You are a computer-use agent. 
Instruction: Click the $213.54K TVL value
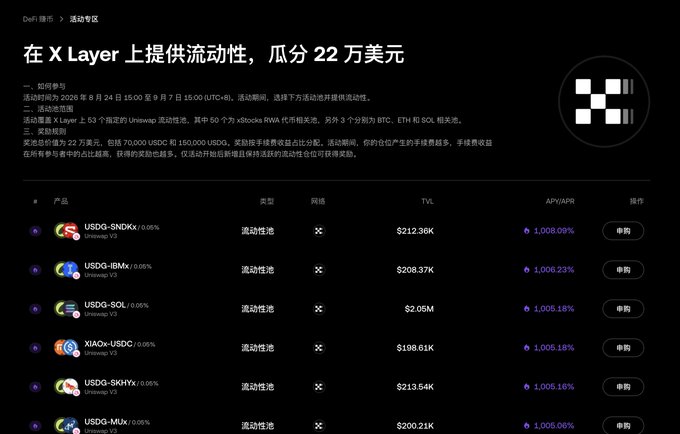point(415,387)
